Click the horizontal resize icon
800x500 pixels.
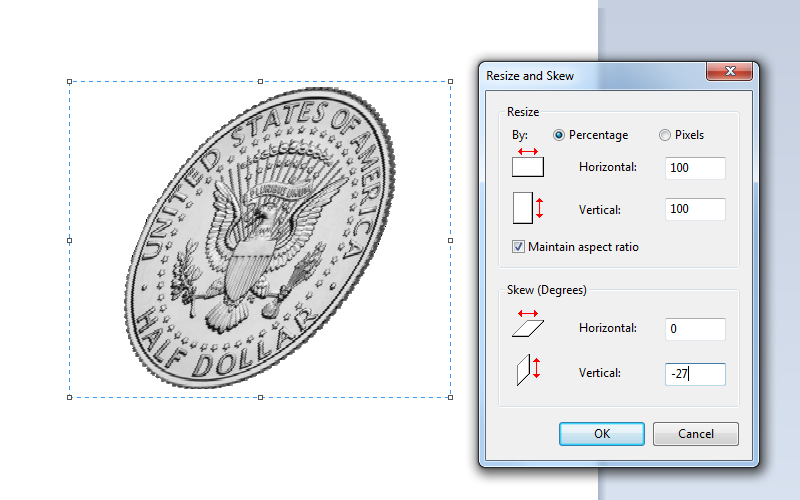tap(528, 165)
